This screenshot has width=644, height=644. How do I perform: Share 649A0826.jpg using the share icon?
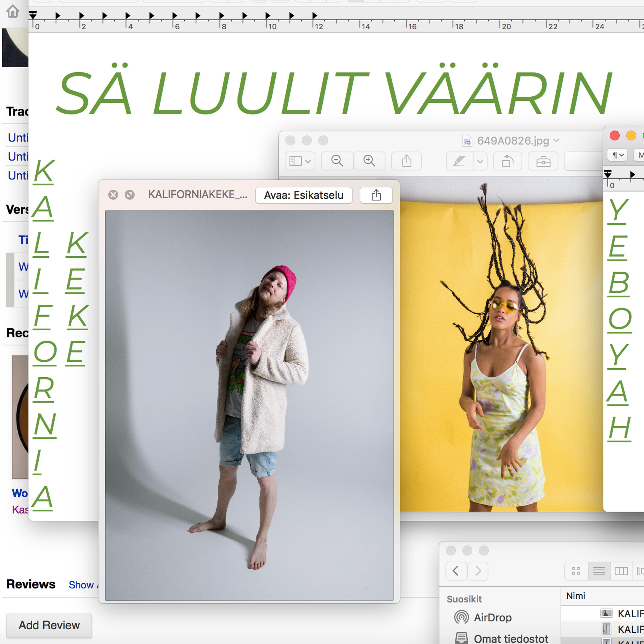[406, 161]
